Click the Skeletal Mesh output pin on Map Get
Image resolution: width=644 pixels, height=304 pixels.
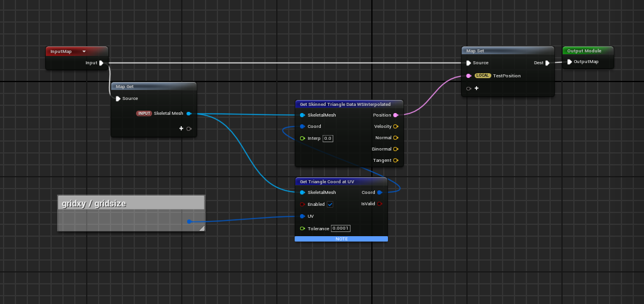(188, 114)
